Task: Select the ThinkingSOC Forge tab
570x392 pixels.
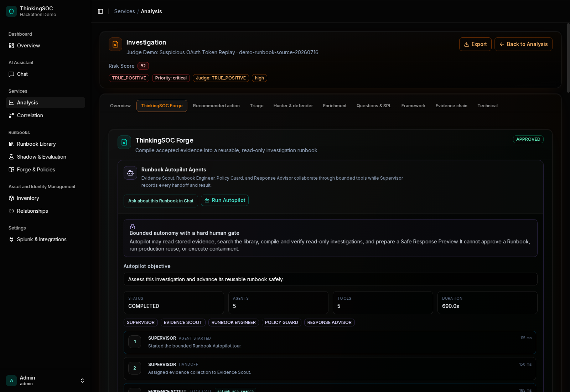Action: (162, 106)
